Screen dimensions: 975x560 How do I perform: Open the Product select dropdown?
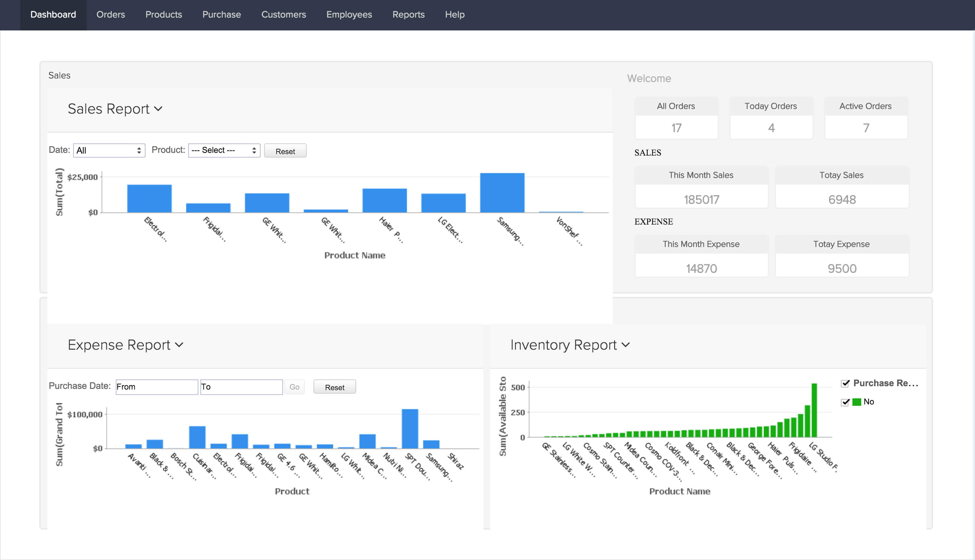(x=224, y=150)
